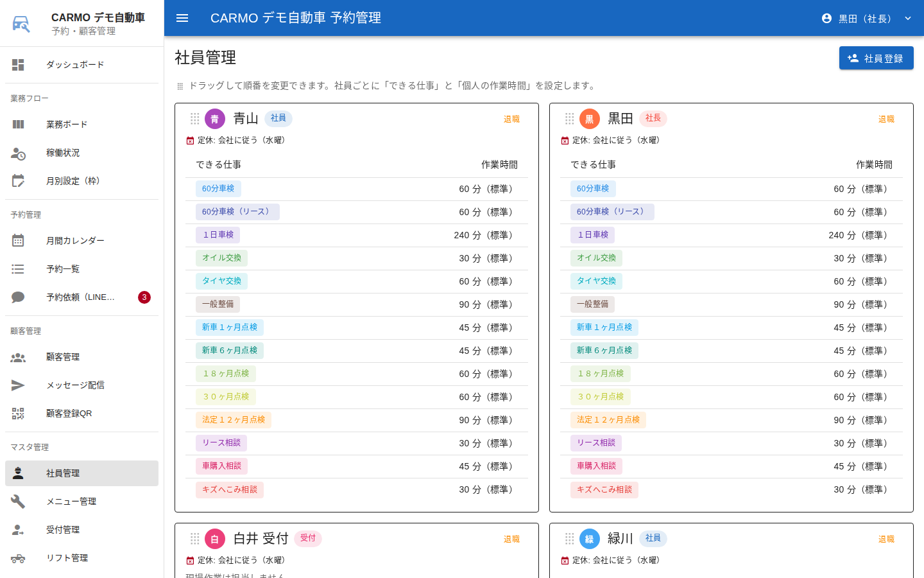Click the Dashboard grid icon
Viewport: 924px width, 578px height.
18,65
